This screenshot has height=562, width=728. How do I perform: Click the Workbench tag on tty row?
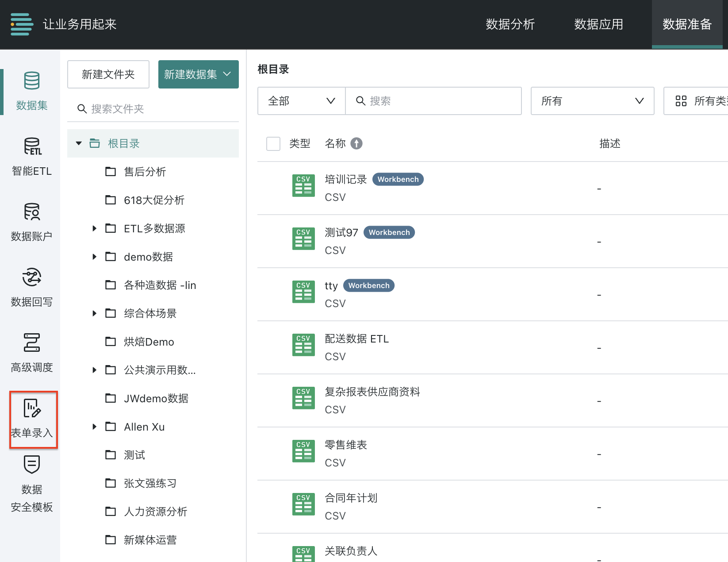[369, 285]
